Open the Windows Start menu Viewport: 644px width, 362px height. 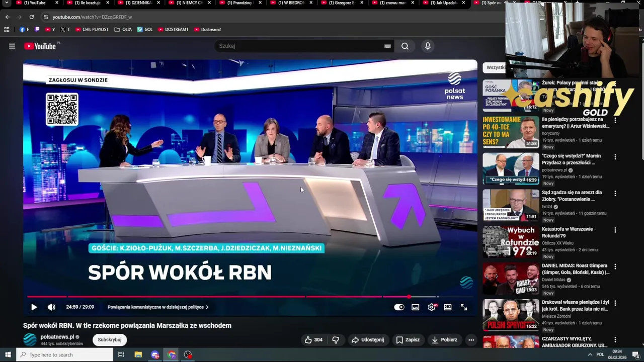[8, 355]
